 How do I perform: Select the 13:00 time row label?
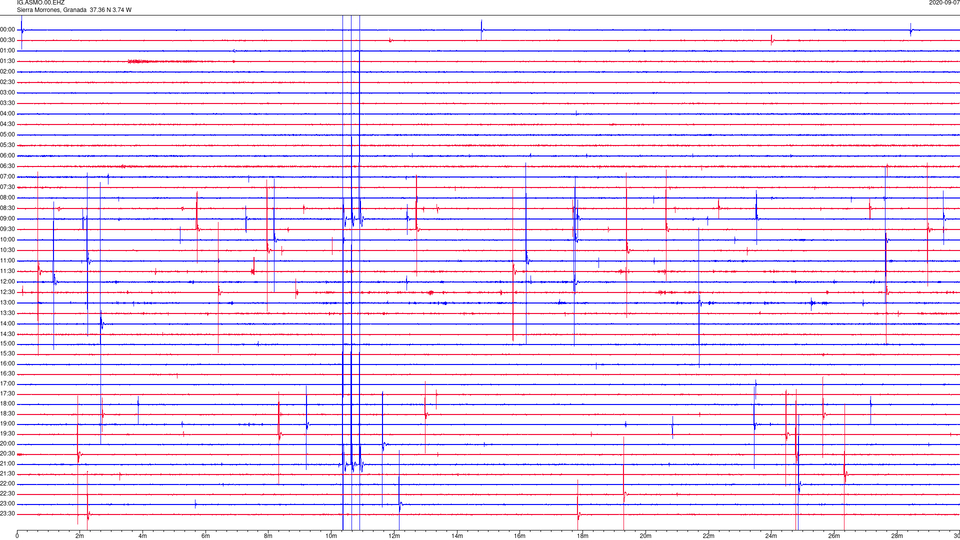(x=8, y=302)
